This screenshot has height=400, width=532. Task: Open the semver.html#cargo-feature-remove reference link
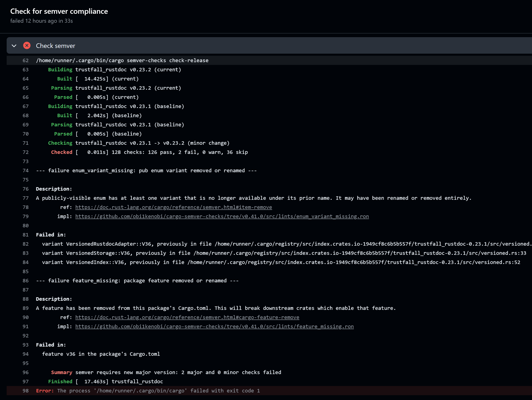(x=187, y=317)
